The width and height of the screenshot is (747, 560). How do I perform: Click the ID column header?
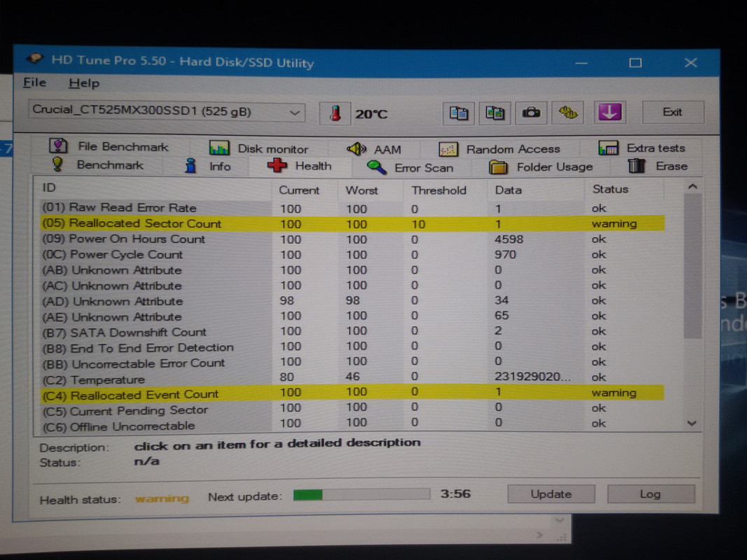pos(153,188)
